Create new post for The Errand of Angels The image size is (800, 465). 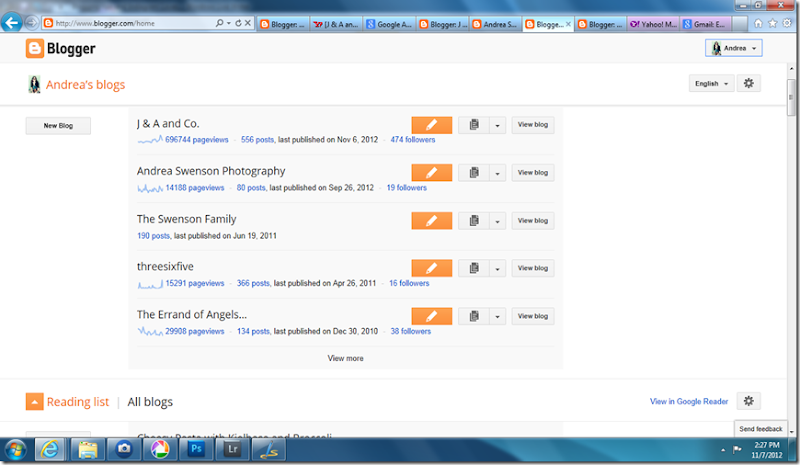point(432,316)
